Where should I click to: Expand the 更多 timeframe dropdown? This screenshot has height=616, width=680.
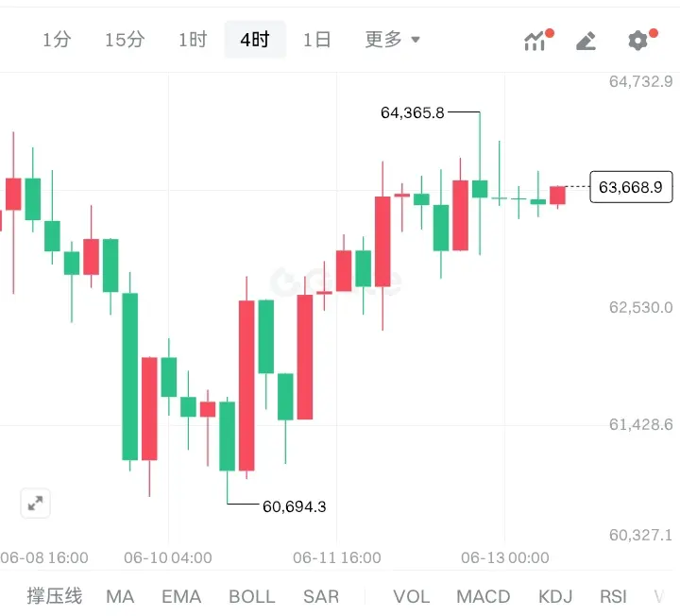coord(393,40)
